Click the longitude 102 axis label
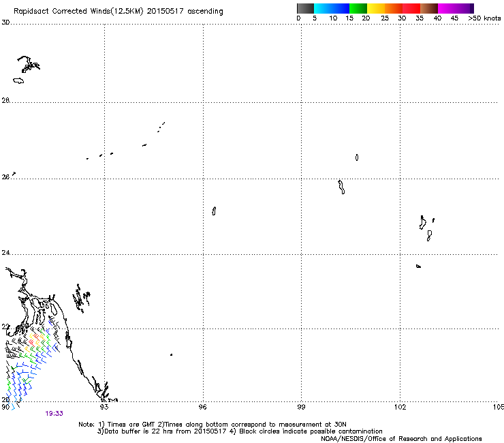Image resolution: width=504 pixels, height=443 pixels. pos(400,407)
